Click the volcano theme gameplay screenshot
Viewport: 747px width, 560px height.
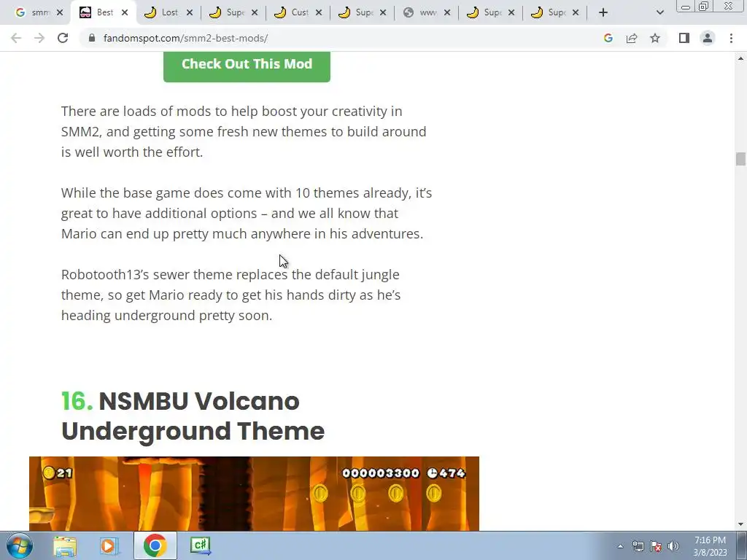point(254,494)
